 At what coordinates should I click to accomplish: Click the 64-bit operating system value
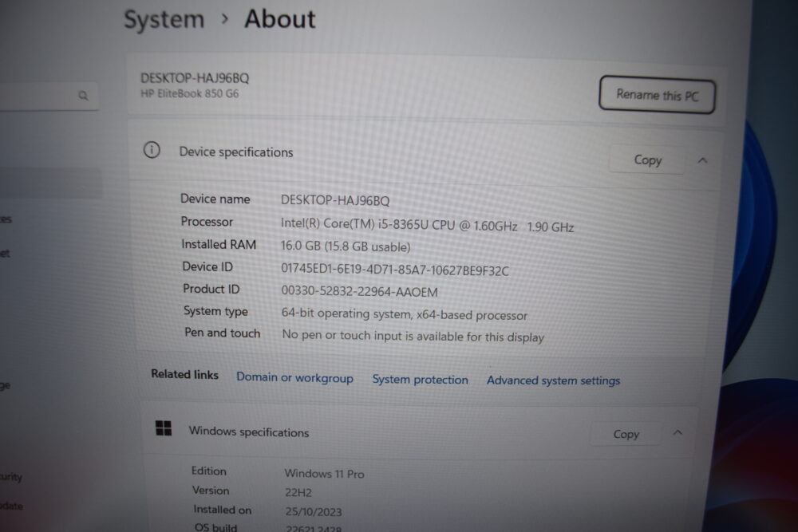(404, 314)
